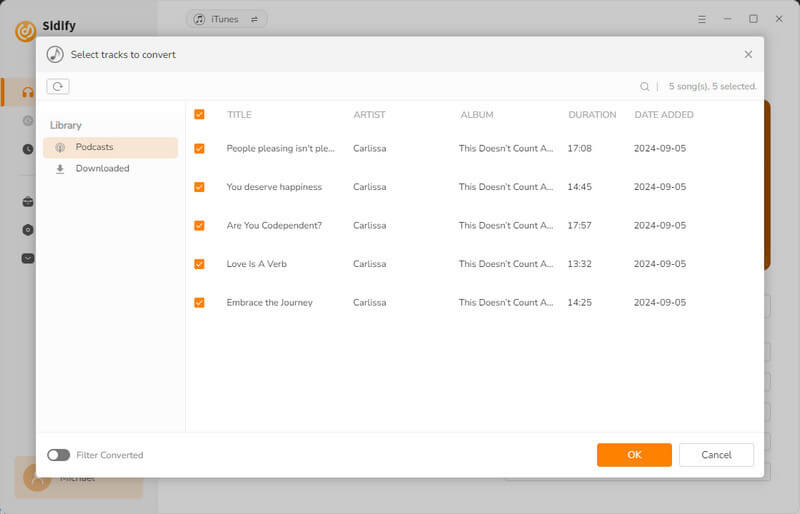Click the duration 14:45

tap(580, 187)
